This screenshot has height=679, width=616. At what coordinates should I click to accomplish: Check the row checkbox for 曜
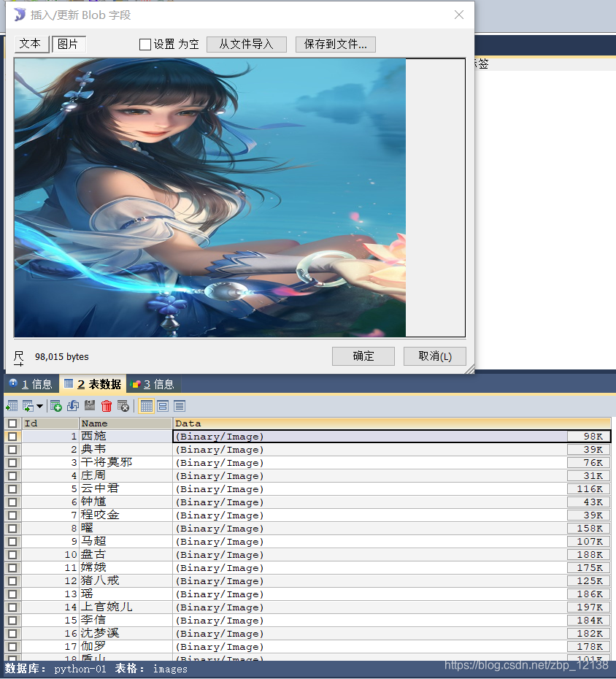point(12,529)
